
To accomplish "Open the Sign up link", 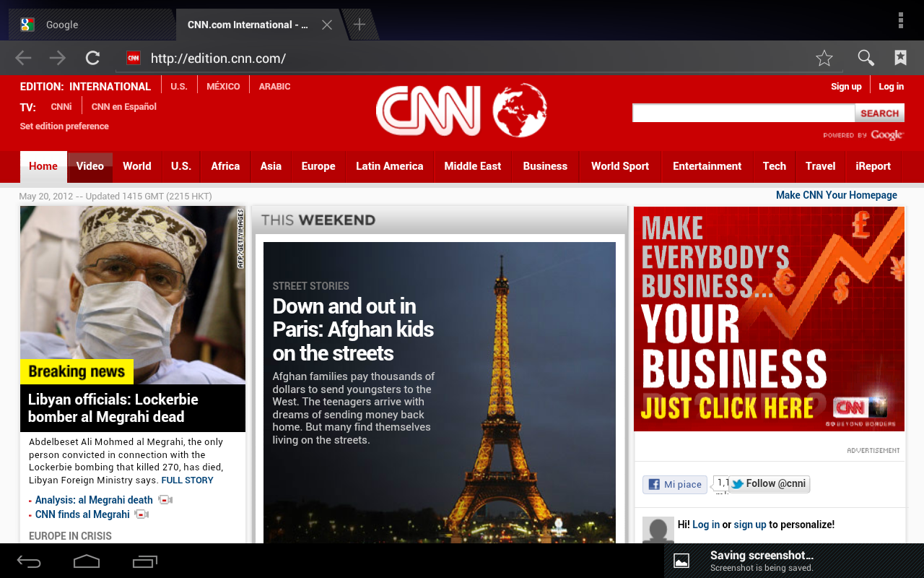I will tap(846, 86).
